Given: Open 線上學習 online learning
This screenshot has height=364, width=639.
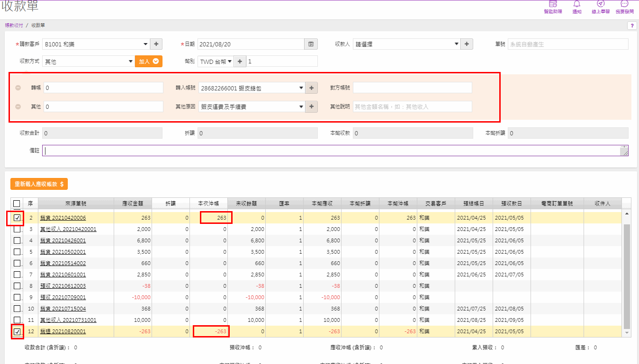Looking at the screenshot, I should click(601, 7).
